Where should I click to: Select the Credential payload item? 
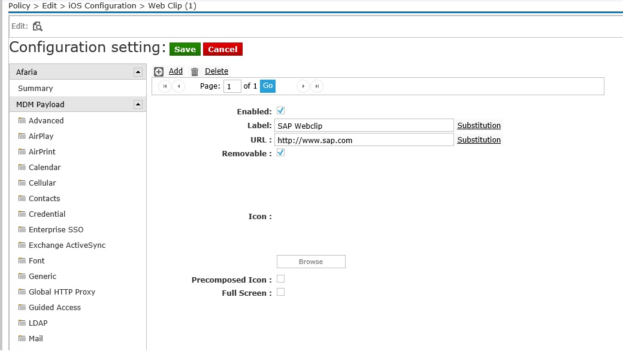point(47,214)
